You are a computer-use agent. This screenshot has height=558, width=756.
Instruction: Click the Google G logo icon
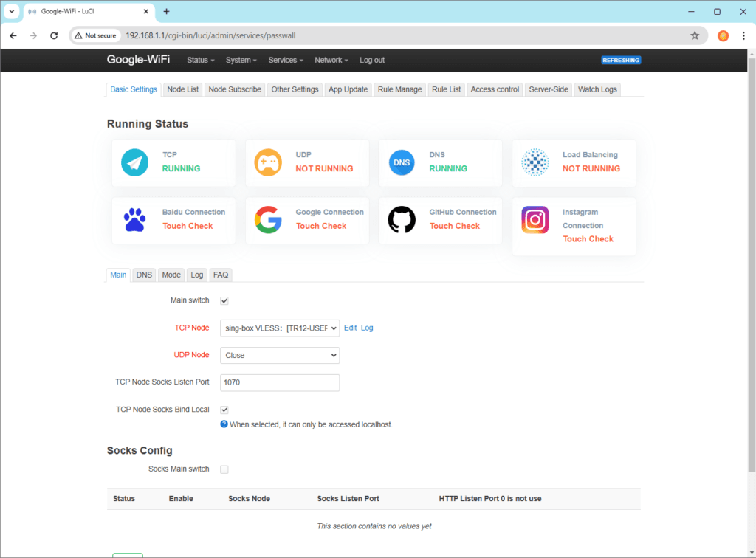point(268,220)
